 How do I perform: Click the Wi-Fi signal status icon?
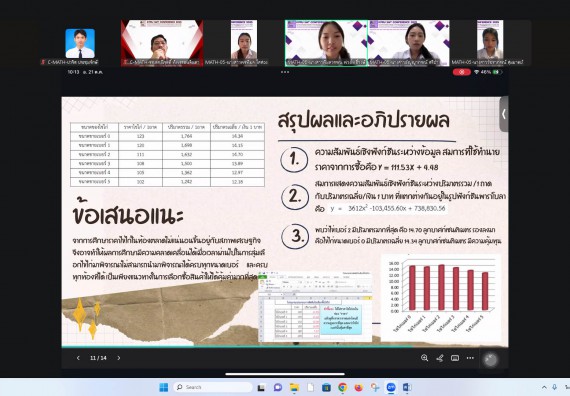[477, 72]
